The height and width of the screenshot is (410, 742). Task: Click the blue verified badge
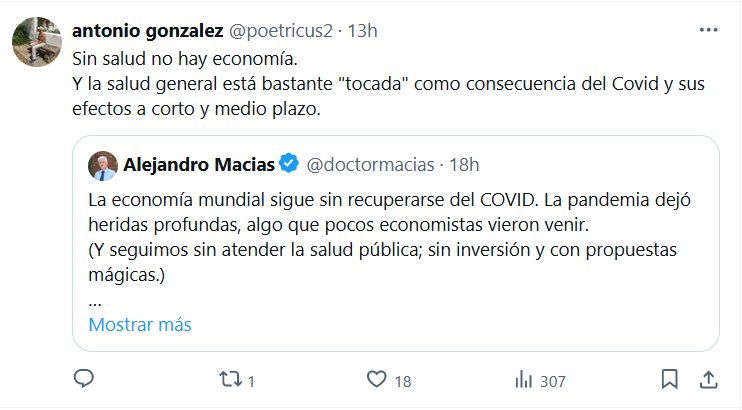(289, 163)
